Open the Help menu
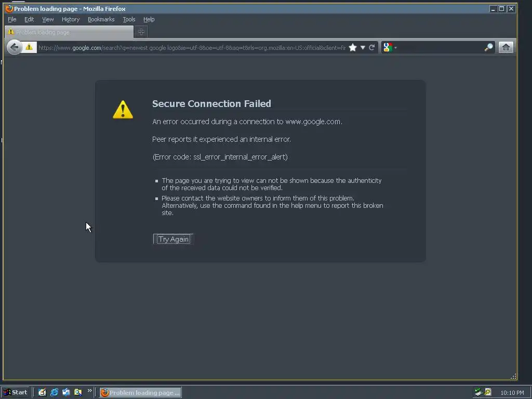This screenshot has width=532, height=399. 149,19
